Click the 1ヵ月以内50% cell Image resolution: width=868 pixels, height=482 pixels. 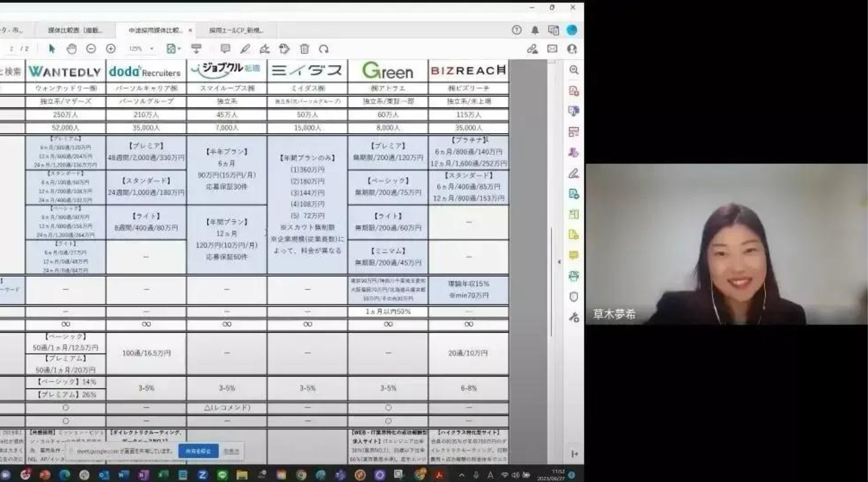(388, 311)
